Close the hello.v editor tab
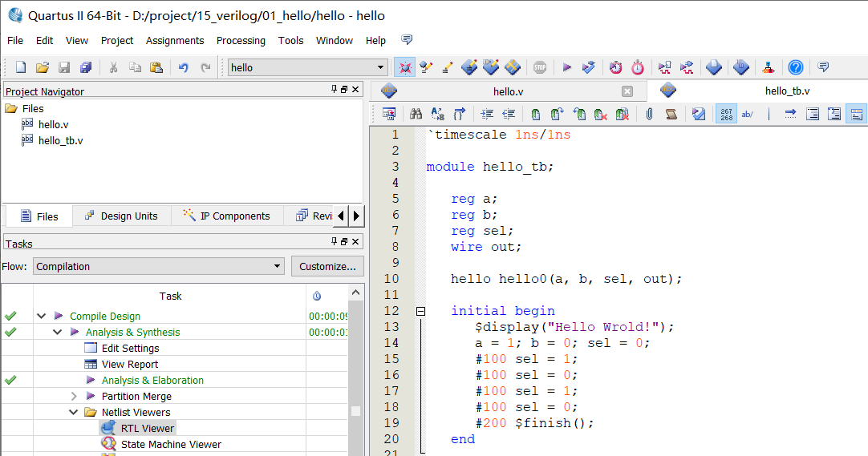868x456 pixels. 627,91
